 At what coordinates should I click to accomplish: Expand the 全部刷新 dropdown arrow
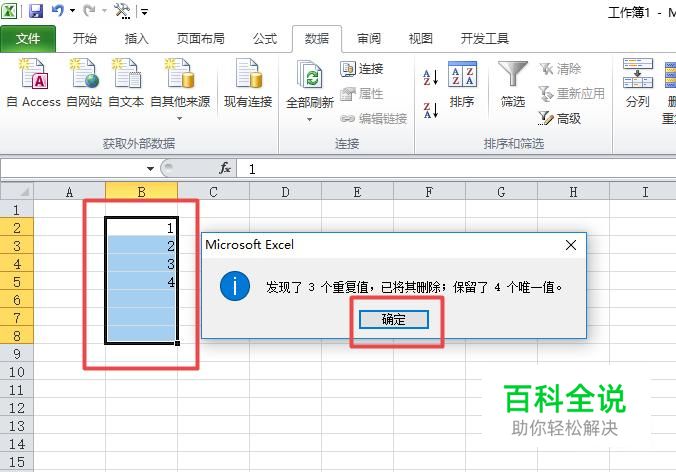(x=310, y=119)
